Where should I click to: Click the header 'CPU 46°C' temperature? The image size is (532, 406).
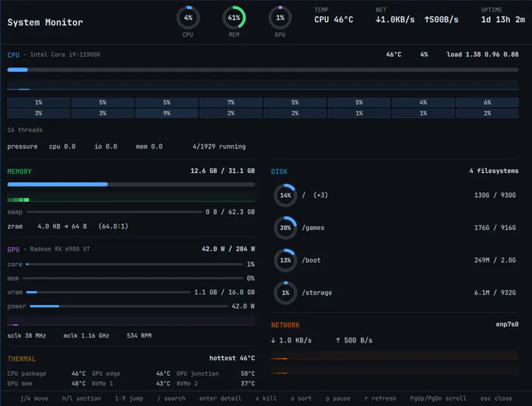tap(333, 20)
